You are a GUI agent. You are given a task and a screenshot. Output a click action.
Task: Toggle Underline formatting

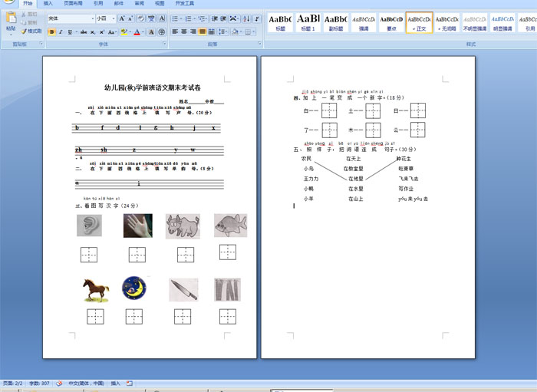[70, 32]
